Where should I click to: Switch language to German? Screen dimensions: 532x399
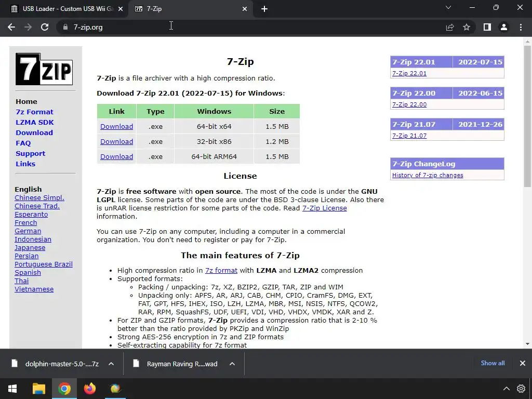[x=28, y=231]
